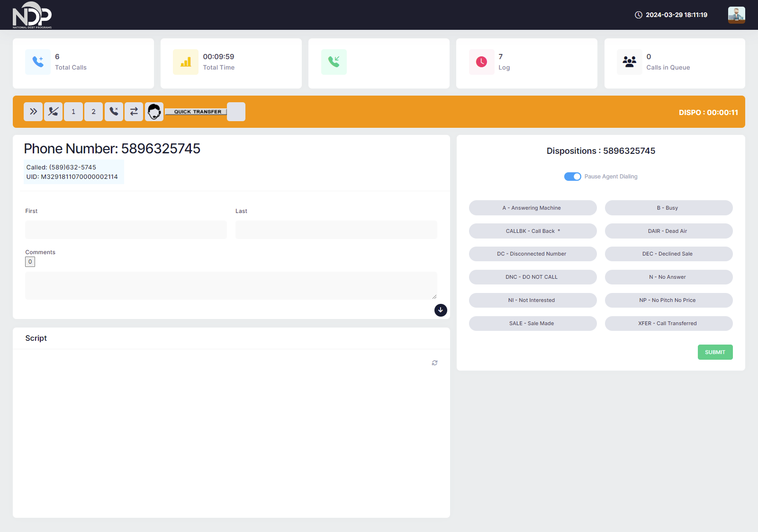Viewport: 758px width, 532px height.
Task: Expand the section with down arrow button
Action: point(441,310)
